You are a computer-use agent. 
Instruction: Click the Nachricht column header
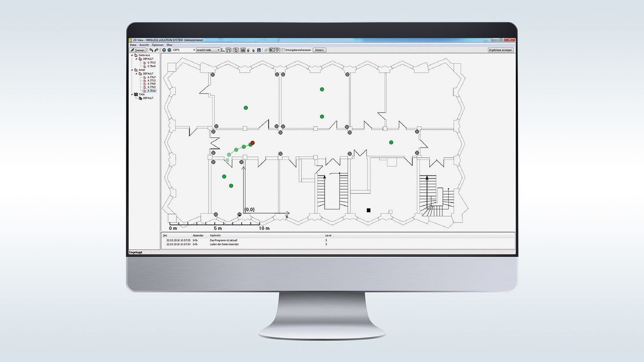click(x=215, y=236)
